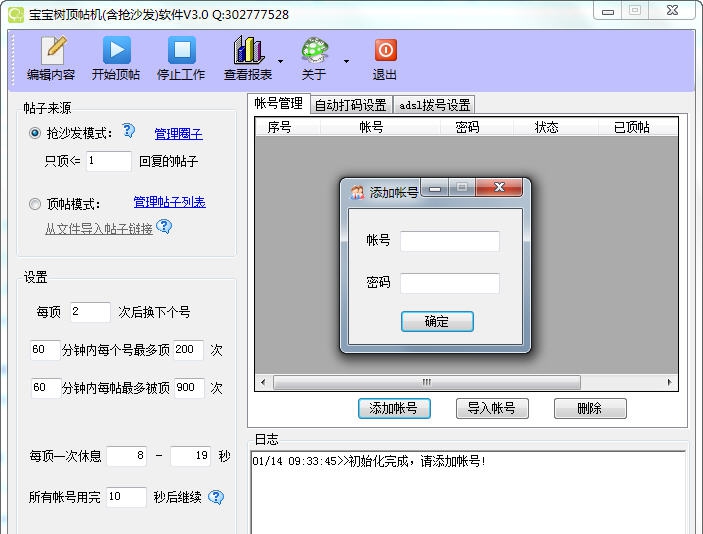703x534 pixels.
Task: Focus 所有帐号用完 seconds field
Action: pyautogui.click(x=126, y=497)
